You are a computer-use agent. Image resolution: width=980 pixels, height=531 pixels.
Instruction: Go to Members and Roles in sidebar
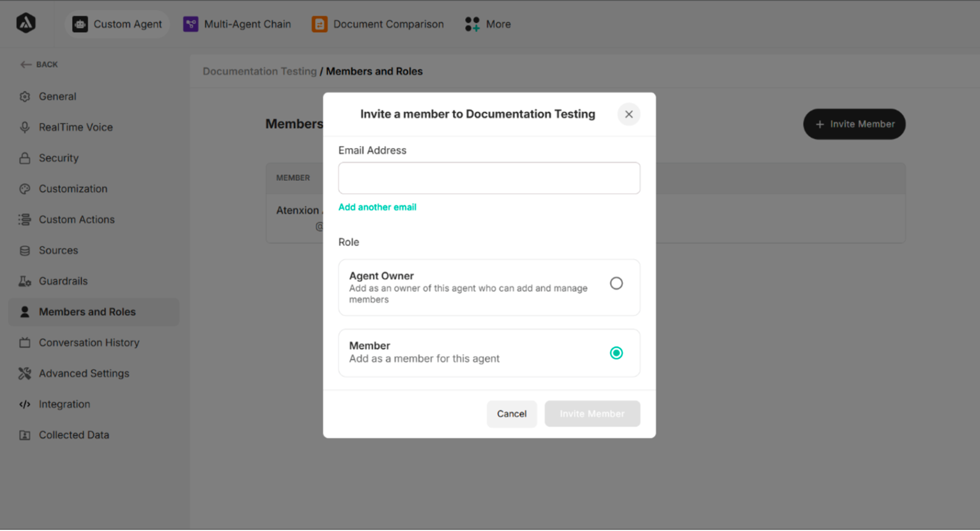coord(94,312)
